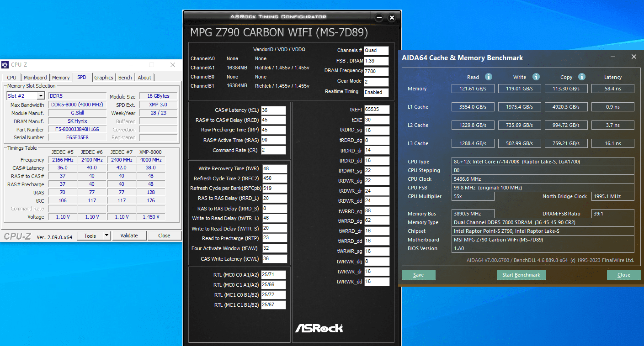
Task: Click the Channels # field showing Quad
Action: [x=376, y=51]
